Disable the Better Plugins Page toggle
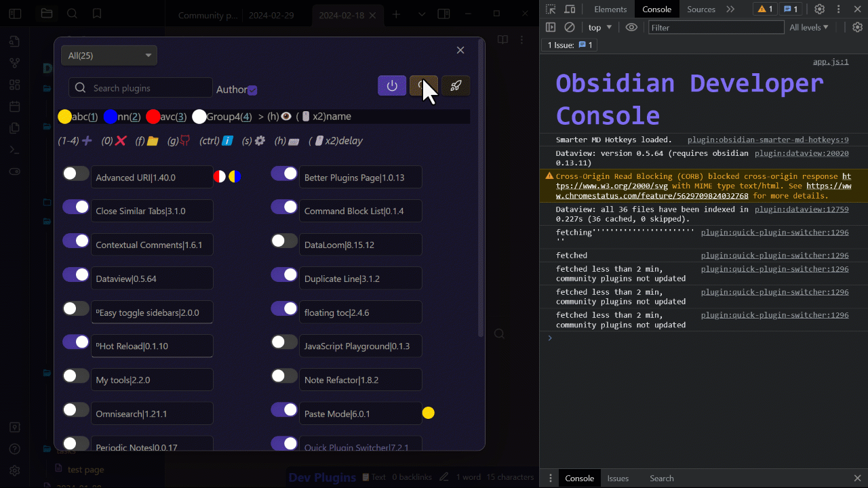868x488 pixels. [284, 174]
